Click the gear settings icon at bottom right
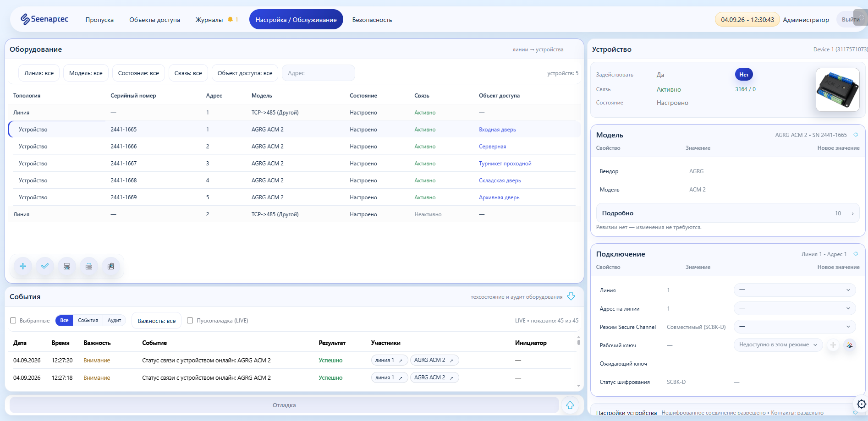 pyautogui.click(x=862, y=404)
